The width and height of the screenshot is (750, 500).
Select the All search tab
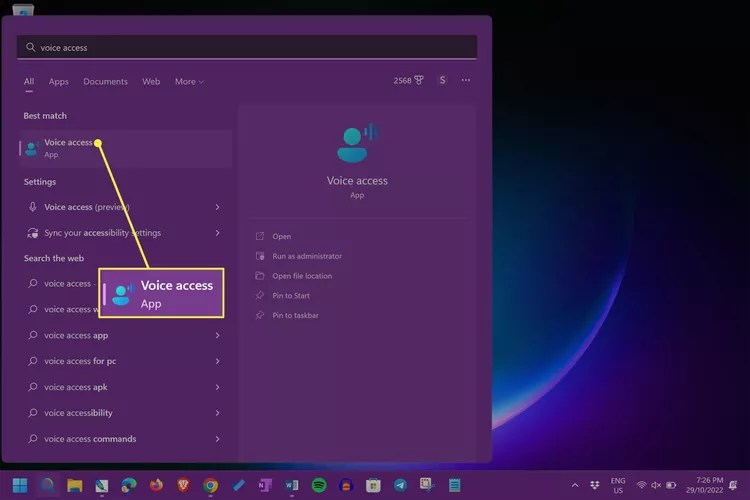[x=29, y=81]
